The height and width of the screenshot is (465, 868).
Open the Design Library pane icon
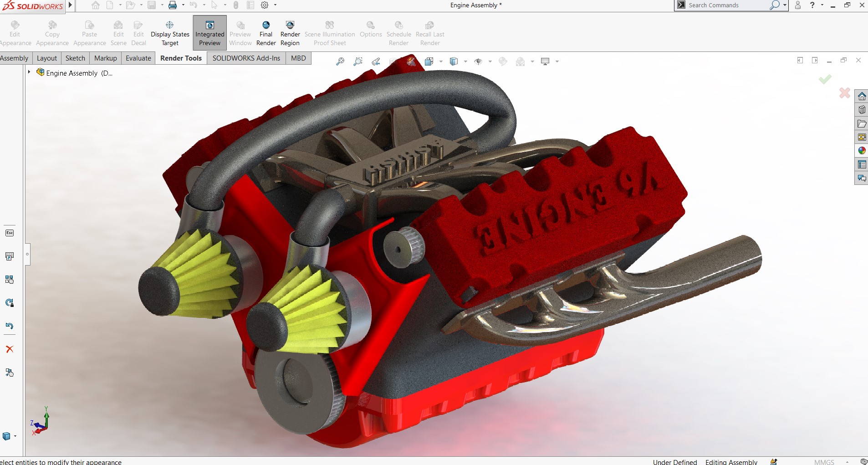click(x=862, y=110)
